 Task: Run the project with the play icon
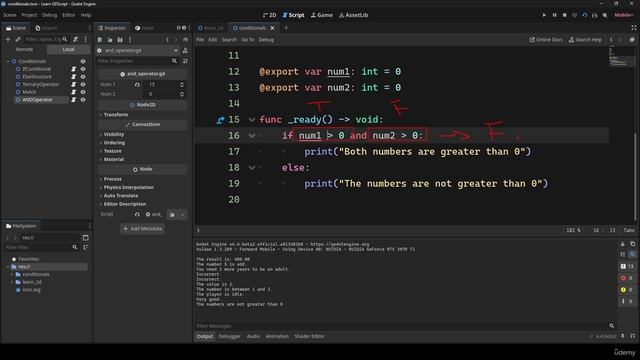tap(544, 15)
